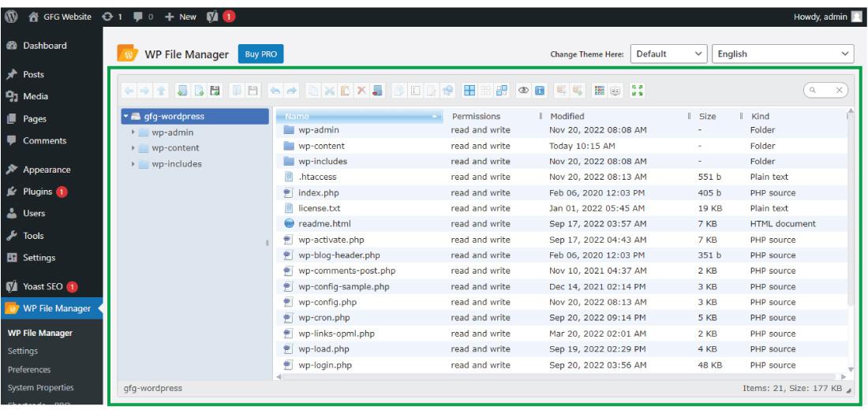This screenshot has height=410, width=868.
Task: Click the Forward navigation arrow in file toolbar
Action: (x=144, y=90)
